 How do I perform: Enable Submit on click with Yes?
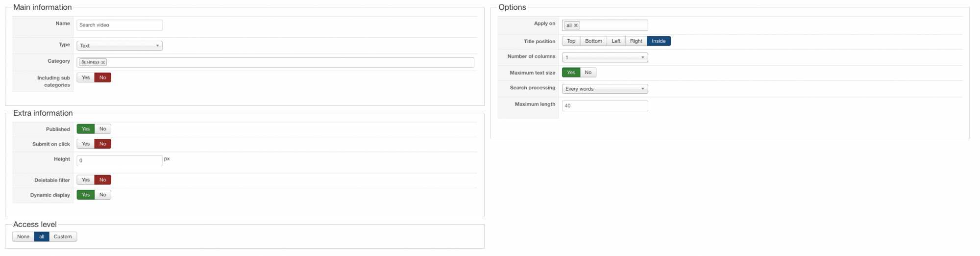[86, 144]
